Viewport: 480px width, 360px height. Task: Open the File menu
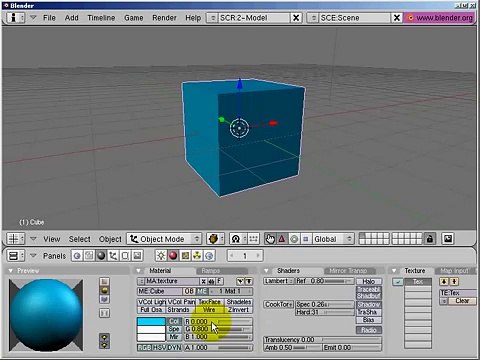tap(49, 18)
